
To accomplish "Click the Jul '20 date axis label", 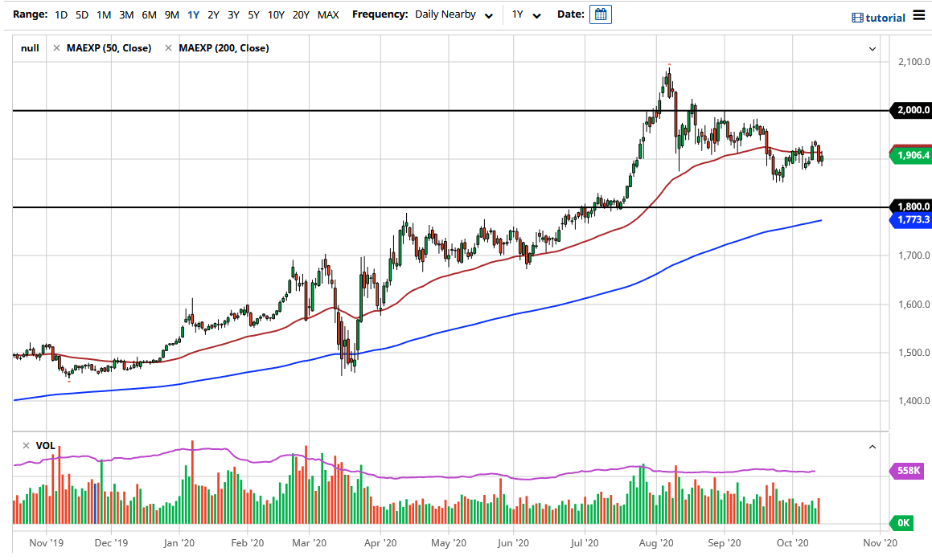I will pyautogui.click(x=585, y=543).
